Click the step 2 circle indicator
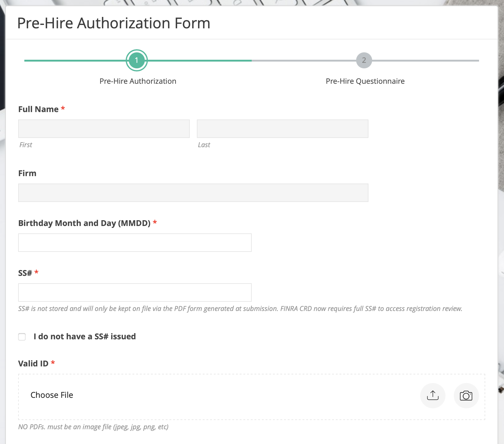The width and height of the screenshot is (504, 444). 364,60
